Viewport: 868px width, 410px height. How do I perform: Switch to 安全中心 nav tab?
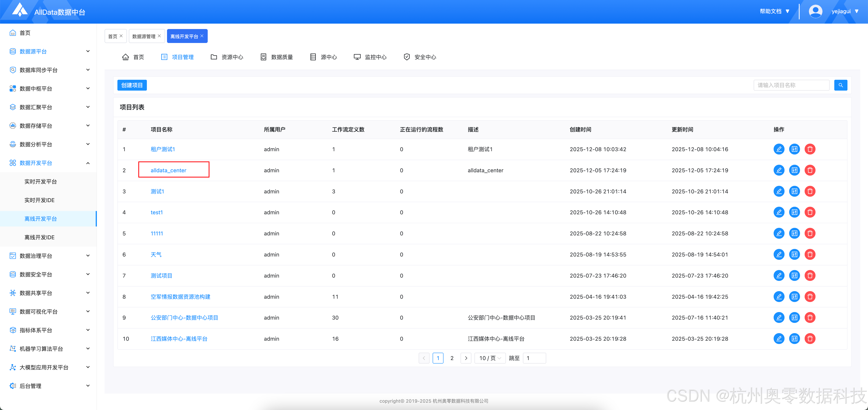pos(420,57)
